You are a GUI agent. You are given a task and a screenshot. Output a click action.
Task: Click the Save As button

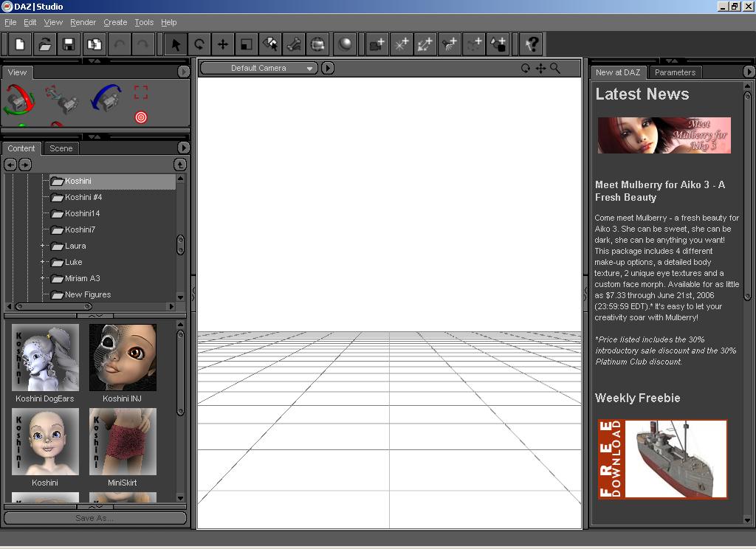pyautogui.click(x=95, y=518)
